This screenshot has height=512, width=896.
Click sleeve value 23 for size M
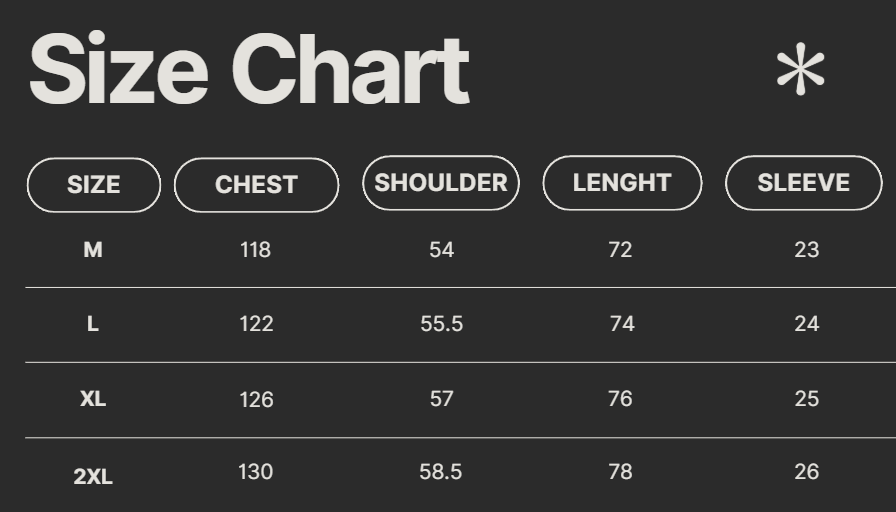point(807,250)
